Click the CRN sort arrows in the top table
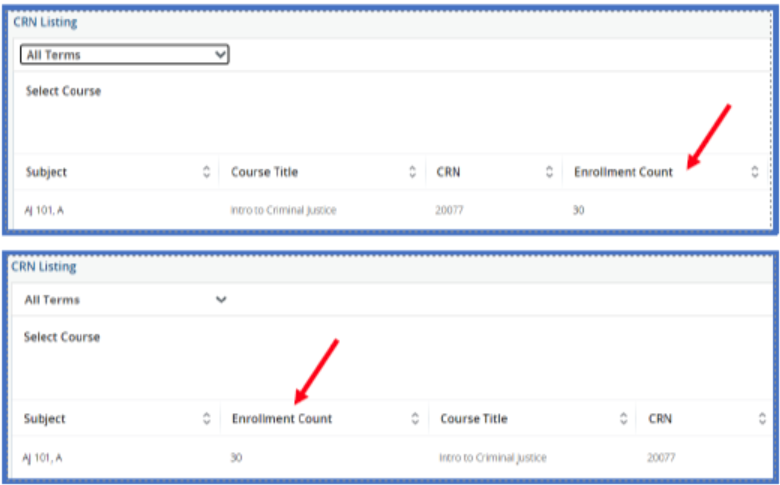Viewport: 780px width, 485px height. click(x=549, y=172)
